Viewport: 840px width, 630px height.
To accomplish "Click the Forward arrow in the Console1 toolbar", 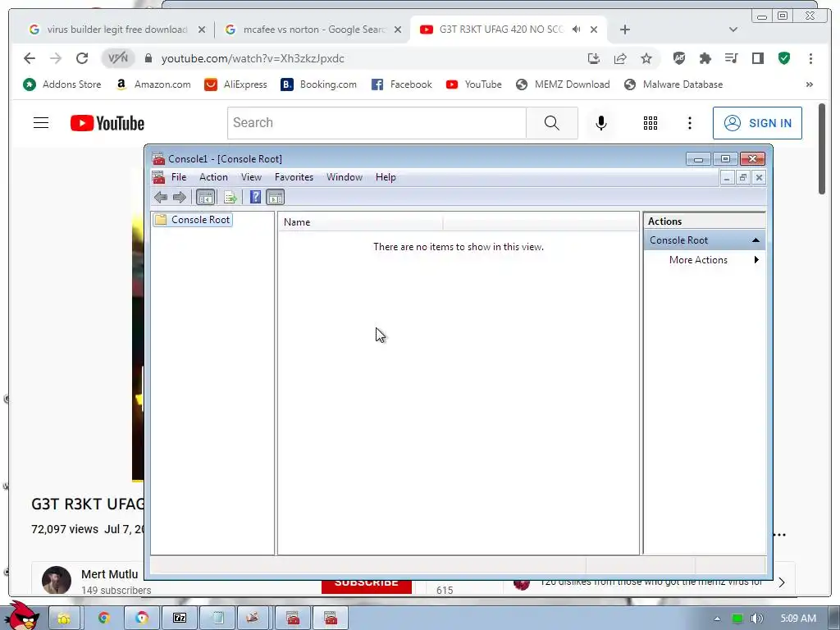I will point(180,197).
